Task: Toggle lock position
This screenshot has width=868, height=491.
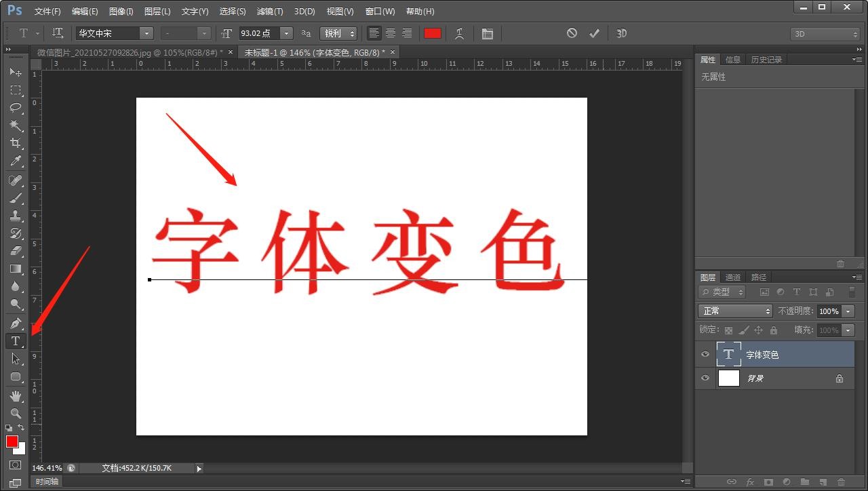Action: click(758, 330)
